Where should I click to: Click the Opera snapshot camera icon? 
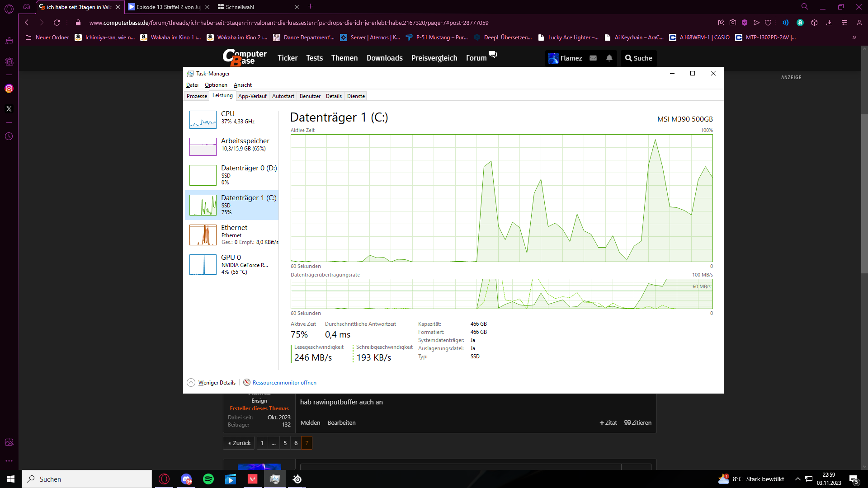point(733,23)
